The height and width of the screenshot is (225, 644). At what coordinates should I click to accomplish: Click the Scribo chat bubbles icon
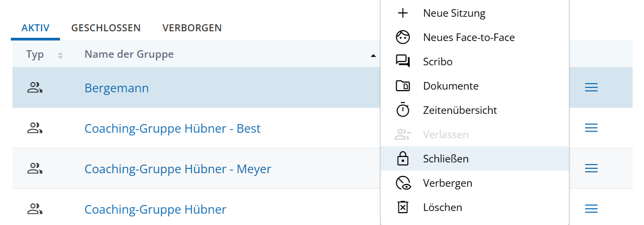click(403, 62)
